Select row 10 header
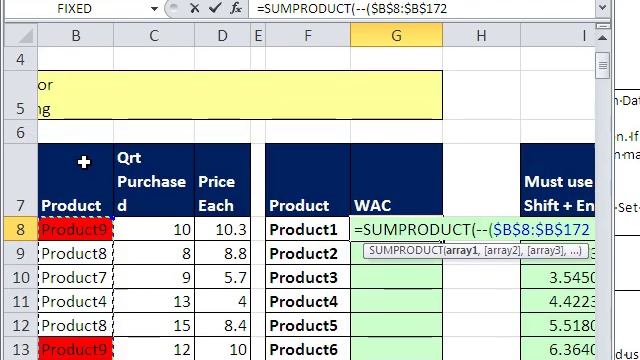The width and height of the screenshot is (640, 360). [21, 277]
